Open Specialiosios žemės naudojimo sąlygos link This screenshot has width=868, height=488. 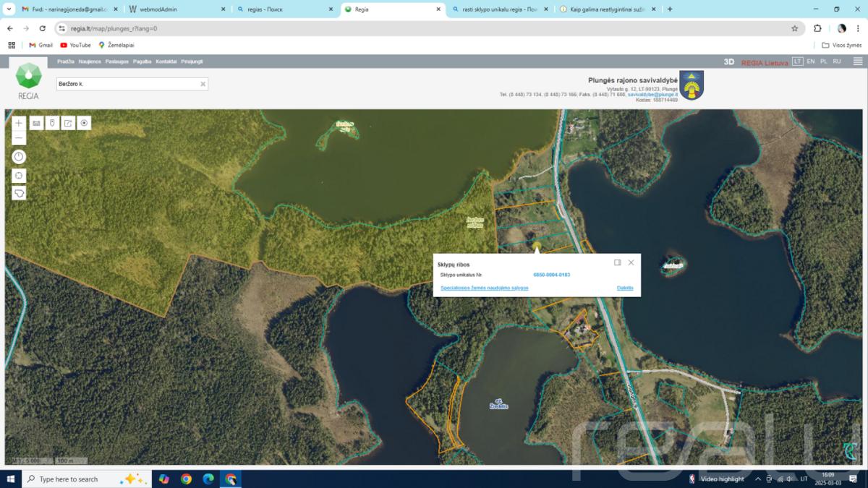click(485, 288)
